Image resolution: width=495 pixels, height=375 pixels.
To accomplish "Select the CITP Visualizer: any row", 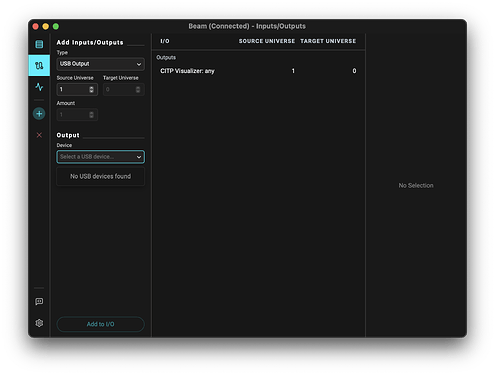I will (x=258, y=71).
